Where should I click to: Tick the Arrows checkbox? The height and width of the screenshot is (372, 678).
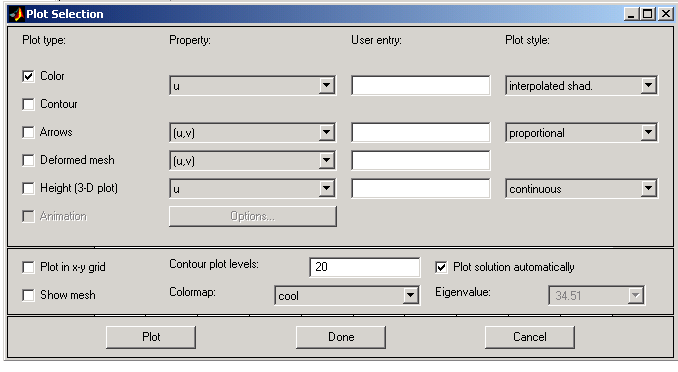point(28,132)
